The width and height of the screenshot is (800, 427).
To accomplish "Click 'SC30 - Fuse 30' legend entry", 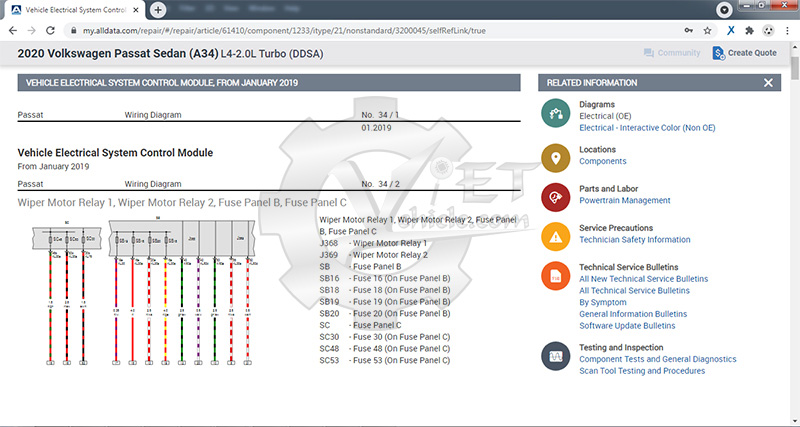I will click(385, 337).
